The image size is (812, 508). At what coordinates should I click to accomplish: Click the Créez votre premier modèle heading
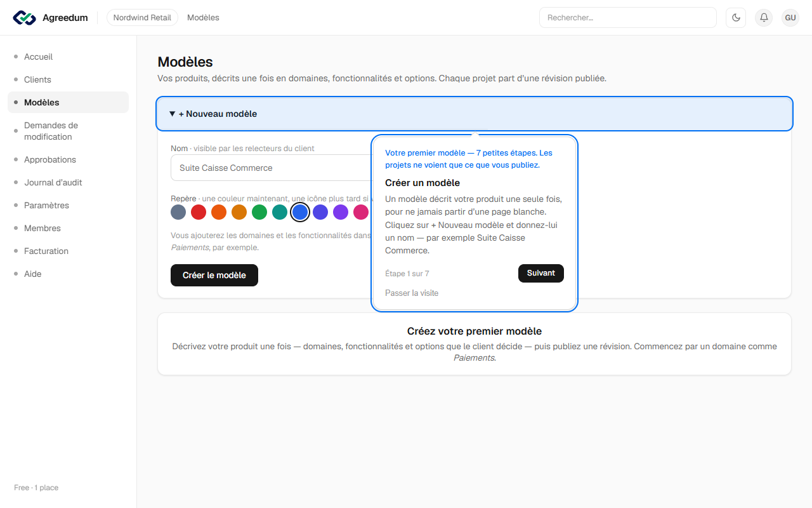tap(475, 331)
